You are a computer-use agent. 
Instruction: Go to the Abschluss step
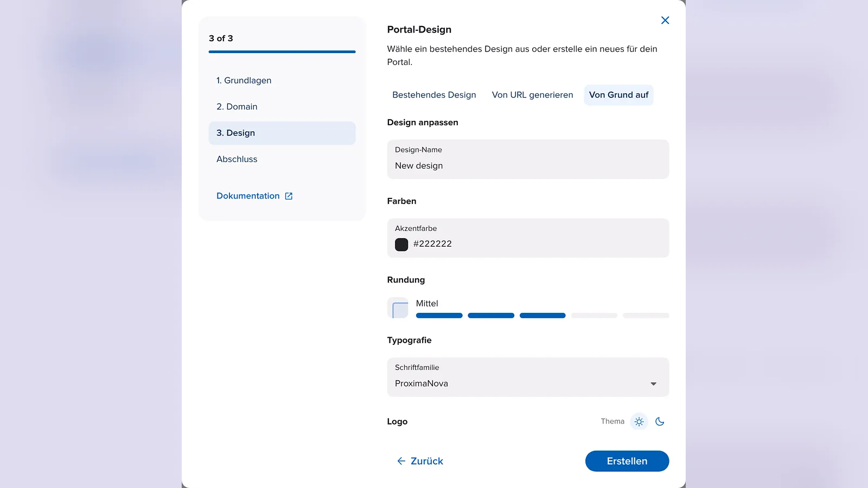click(x=282, y=159)
